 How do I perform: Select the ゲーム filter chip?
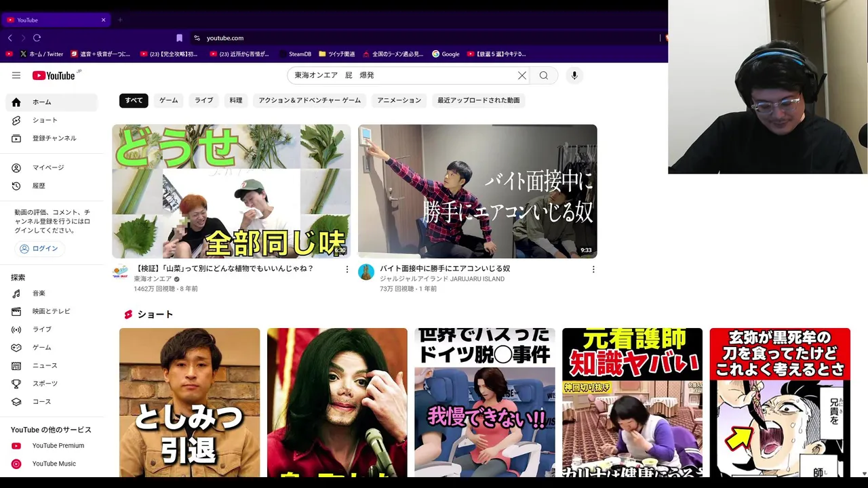(x=169, y=100)
